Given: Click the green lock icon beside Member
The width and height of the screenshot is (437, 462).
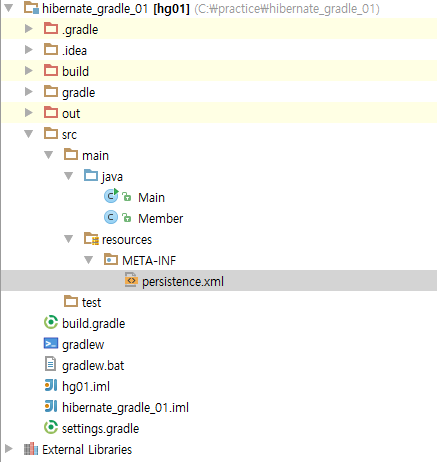Looking at the screenshot, I should (x=127, y=218).
